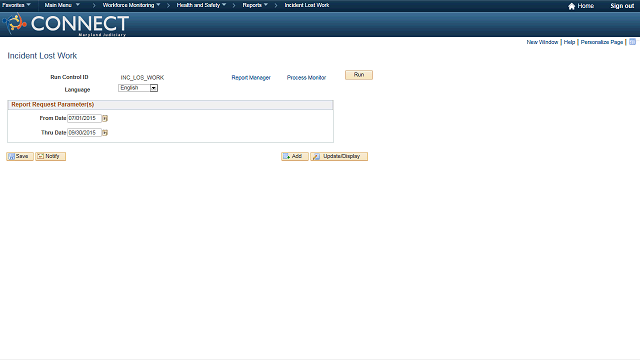Click the Incident Lost Work page title
Viewport: 640px width, 360px height.
click(42, 56)
